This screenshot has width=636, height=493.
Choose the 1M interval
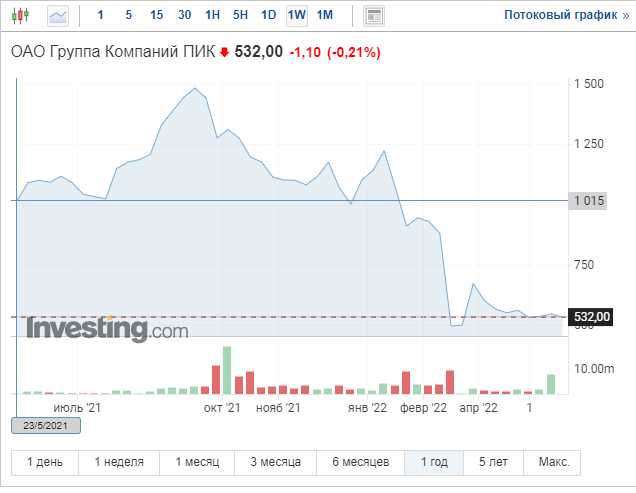324,15
